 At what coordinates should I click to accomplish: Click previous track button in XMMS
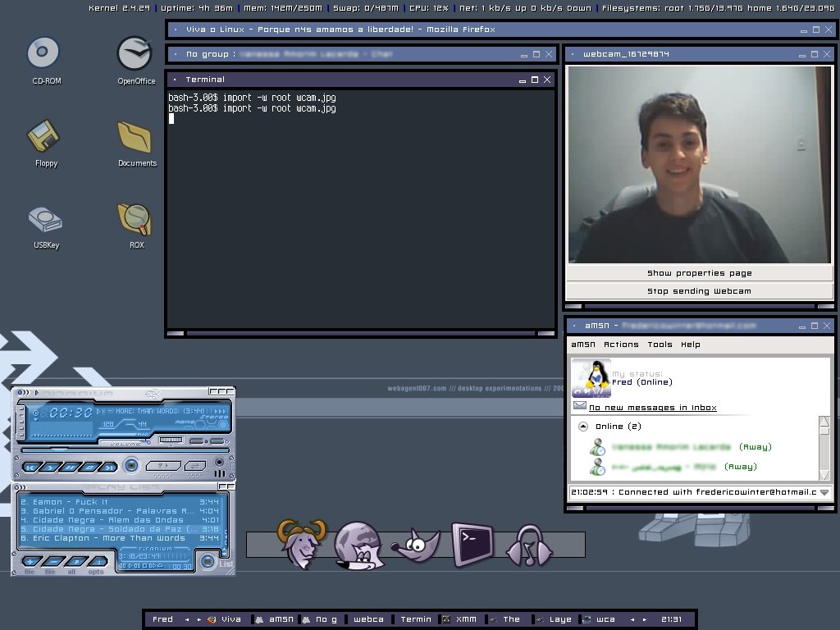click(x=31, y=467)
